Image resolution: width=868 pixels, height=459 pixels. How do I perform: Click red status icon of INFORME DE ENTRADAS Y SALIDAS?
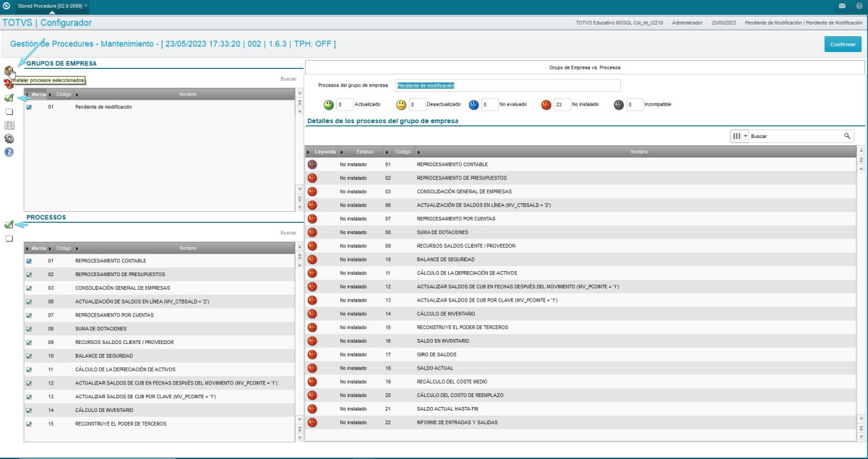[x=312, y=422]
